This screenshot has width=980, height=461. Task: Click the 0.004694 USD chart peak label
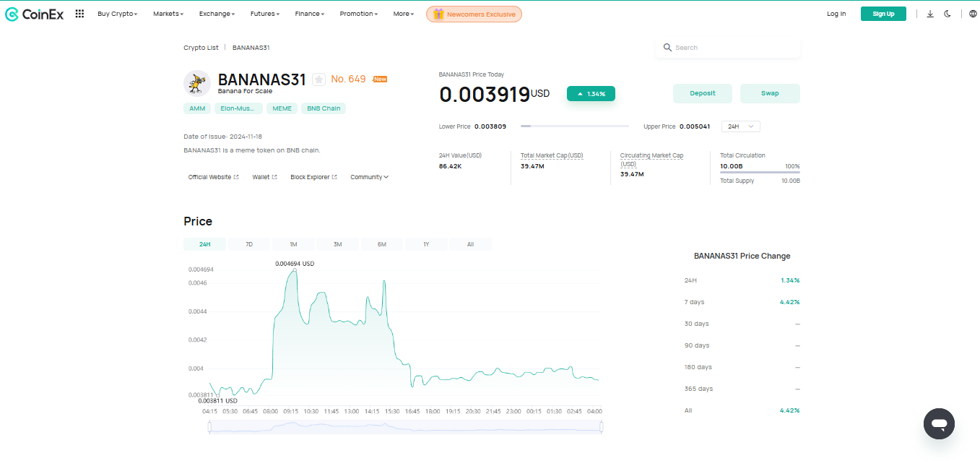[x=295, y=264]
